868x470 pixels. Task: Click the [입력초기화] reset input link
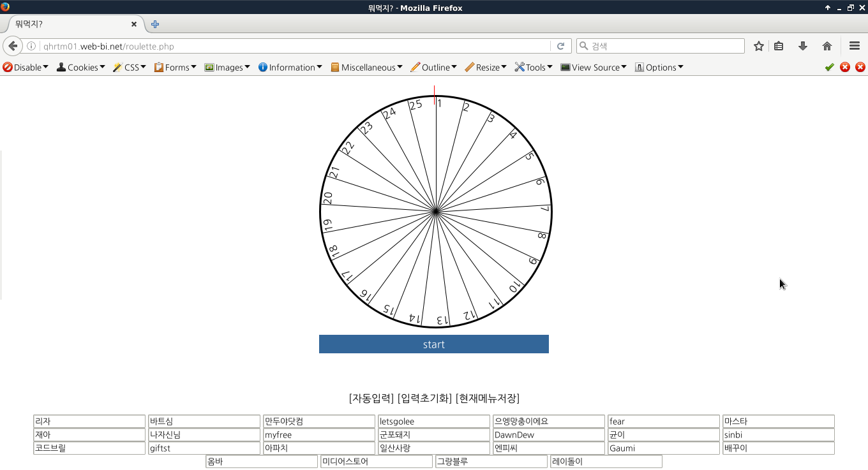pos(424,399)
